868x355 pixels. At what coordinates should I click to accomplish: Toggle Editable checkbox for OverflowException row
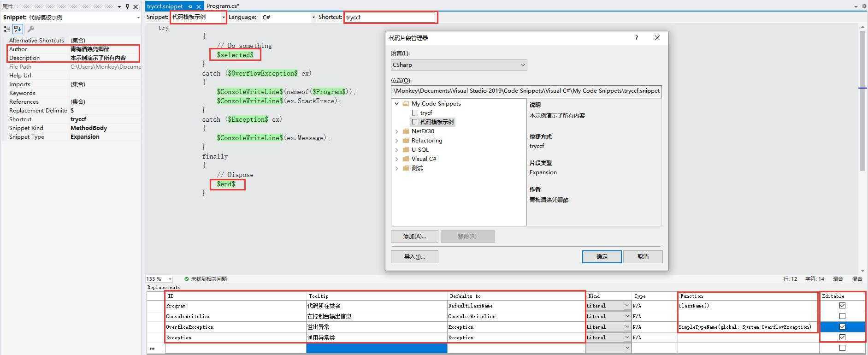(x=842, y=327)
